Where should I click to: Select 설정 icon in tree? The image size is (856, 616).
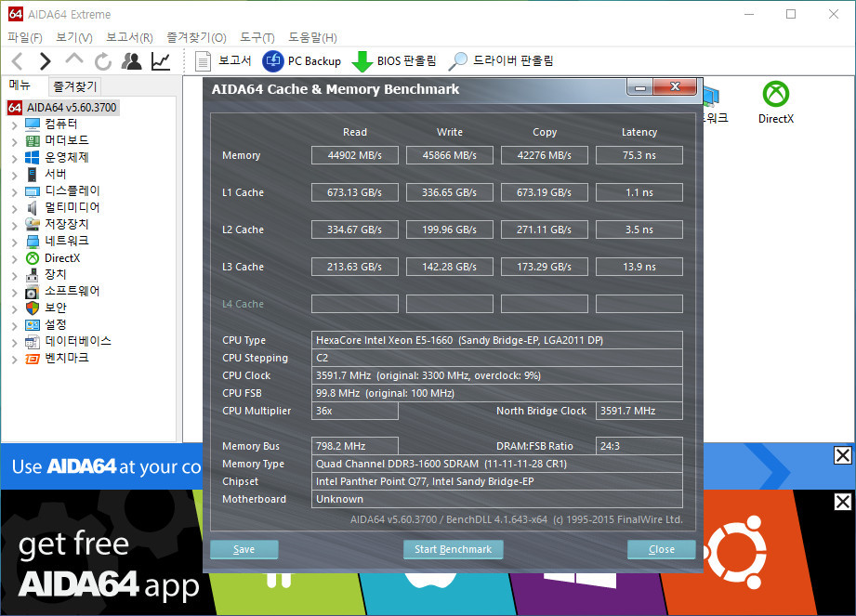(33, 325)
